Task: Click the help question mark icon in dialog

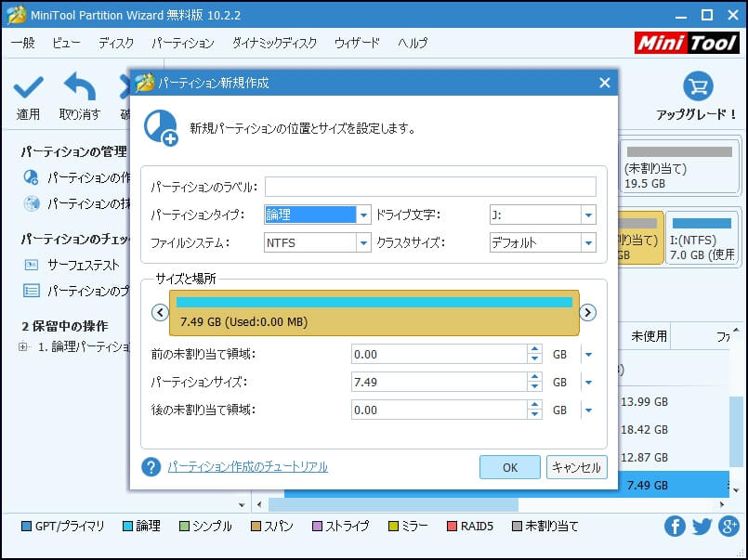Action: coord(151,467)
